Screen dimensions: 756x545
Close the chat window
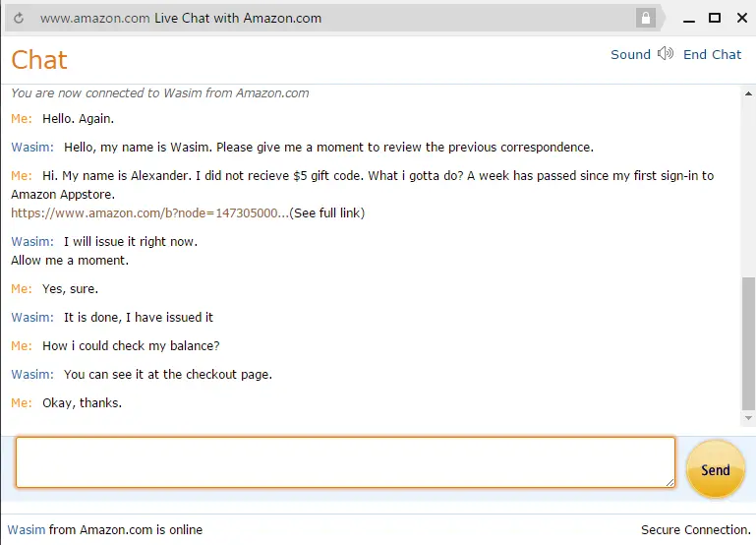point(742,19)
